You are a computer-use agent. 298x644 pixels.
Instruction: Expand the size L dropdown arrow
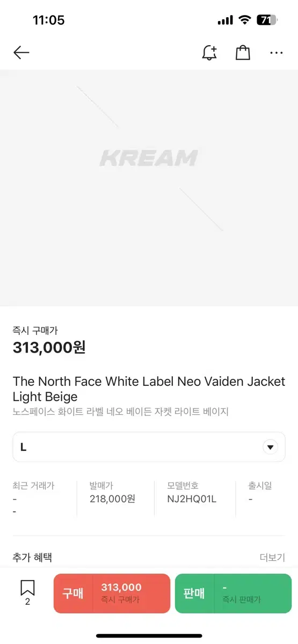click(x=270, y=447)
